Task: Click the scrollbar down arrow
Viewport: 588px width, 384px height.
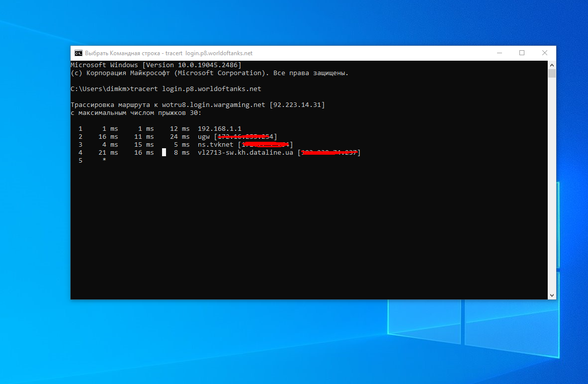Action: pos(552,295)
